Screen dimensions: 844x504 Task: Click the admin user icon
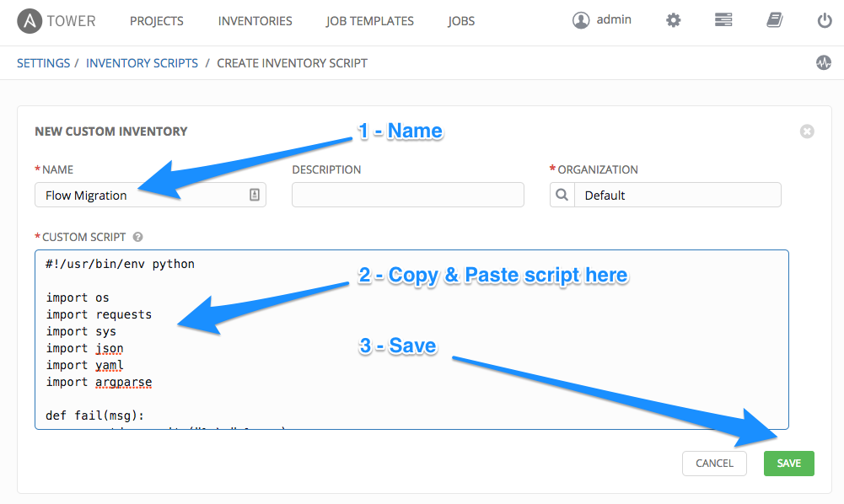click(581, 21)
